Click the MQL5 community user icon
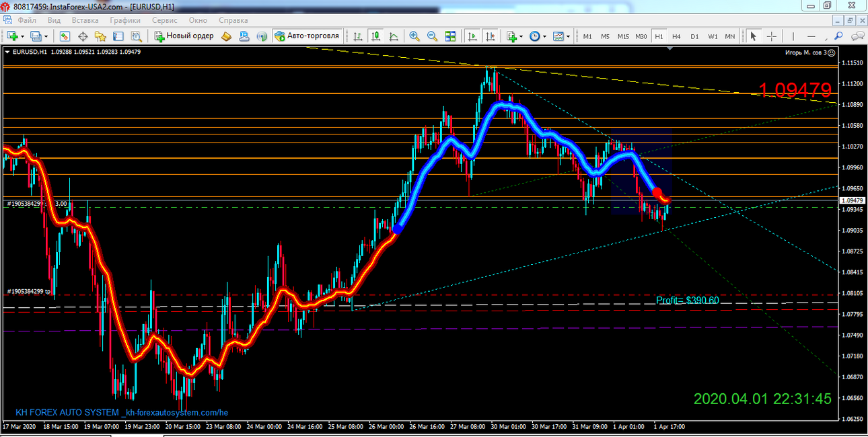This screenshot has height=437, width=868. click(x=244, y=36)
